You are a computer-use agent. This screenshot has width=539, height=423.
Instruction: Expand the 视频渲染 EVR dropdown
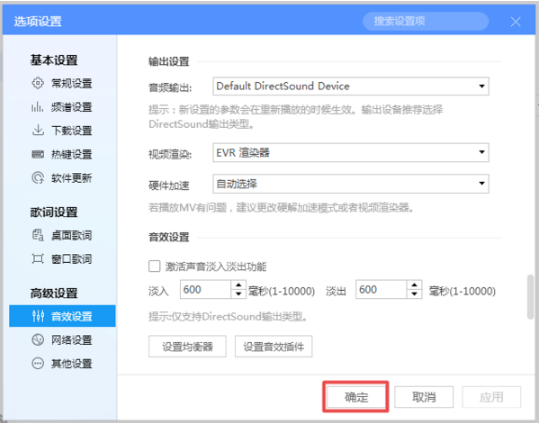[x=351, y=153]
